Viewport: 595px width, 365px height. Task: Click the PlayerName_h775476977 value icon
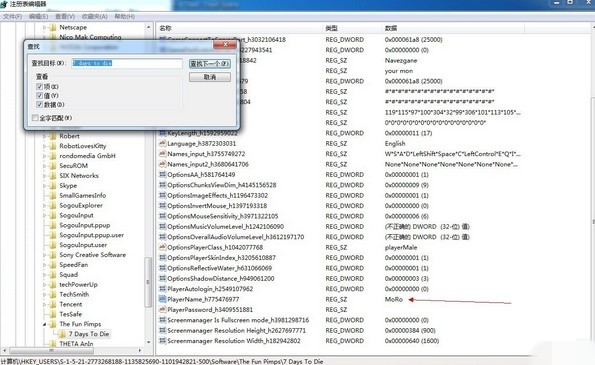[162, 299]
